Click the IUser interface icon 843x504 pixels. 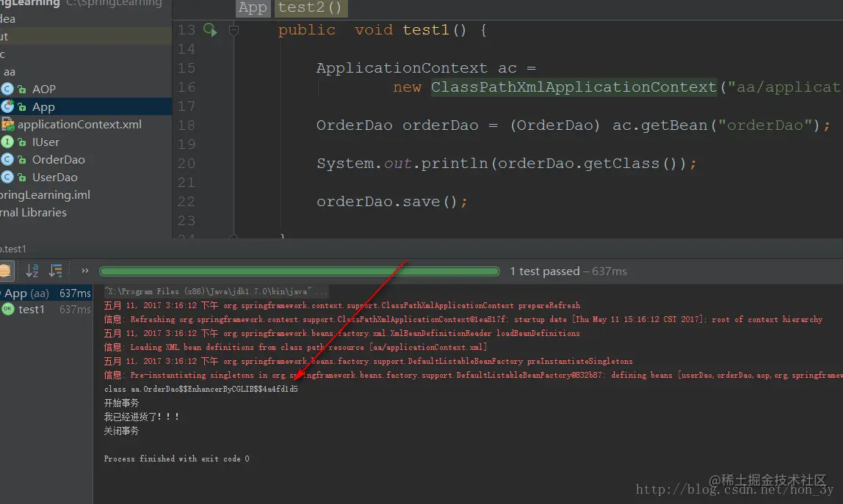pos(7,142)
